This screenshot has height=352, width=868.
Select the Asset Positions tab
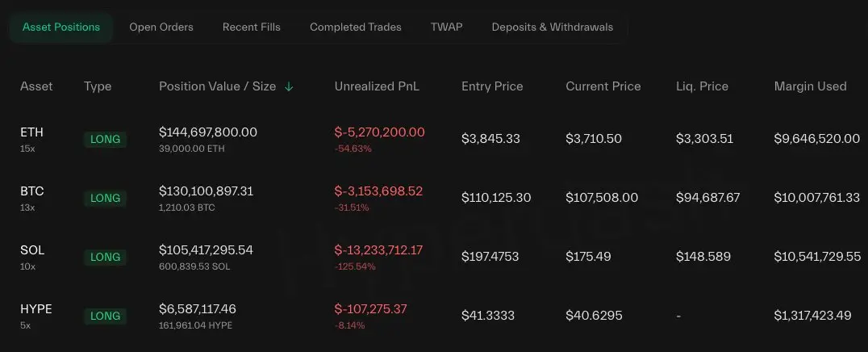tap(61, 27)
